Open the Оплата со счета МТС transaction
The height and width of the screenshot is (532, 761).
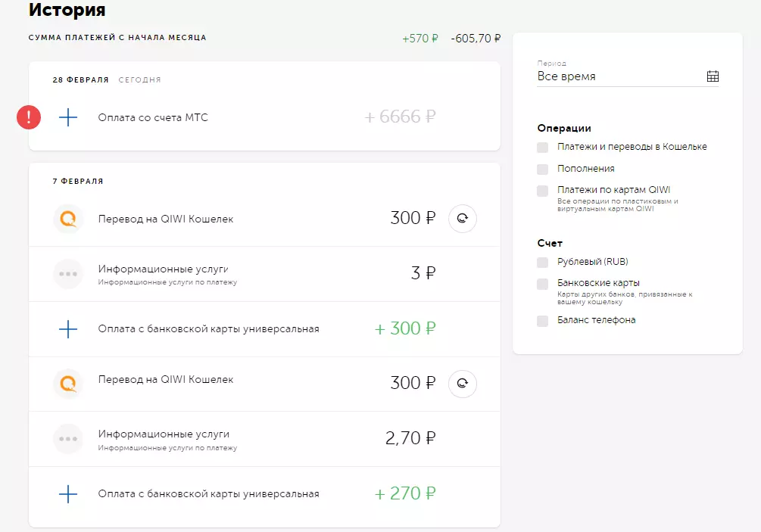coord(153,117)
